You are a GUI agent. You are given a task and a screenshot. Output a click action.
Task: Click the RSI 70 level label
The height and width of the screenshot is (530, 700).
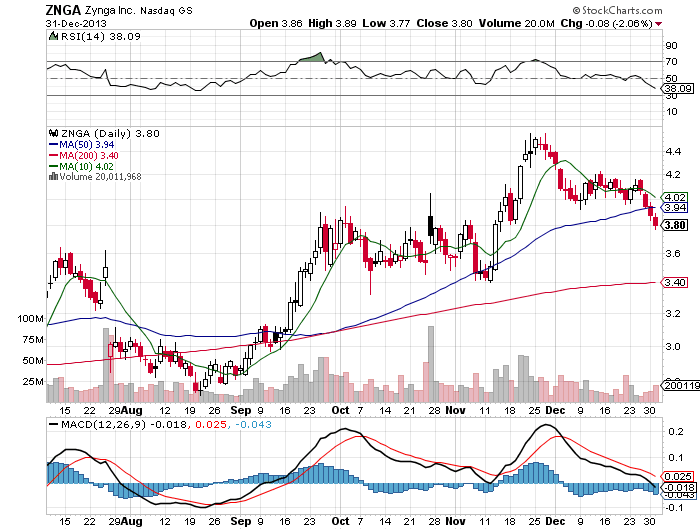(x=671, y=62)
